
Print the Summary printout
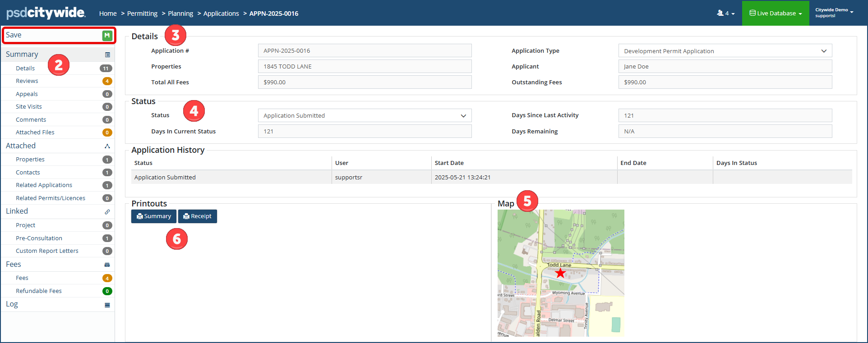tap(153, 216)
